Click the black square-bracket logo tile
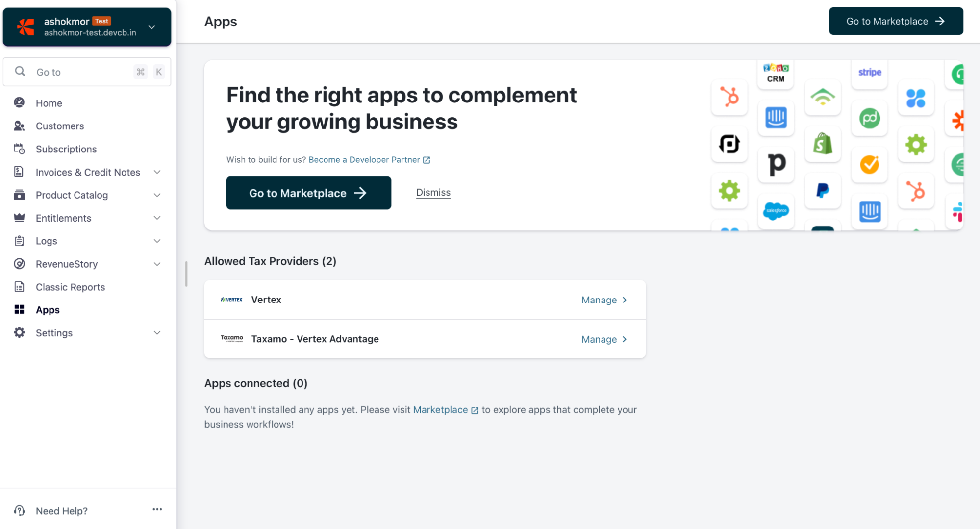The height and width of the screenshot is (529, 980). 729,144
